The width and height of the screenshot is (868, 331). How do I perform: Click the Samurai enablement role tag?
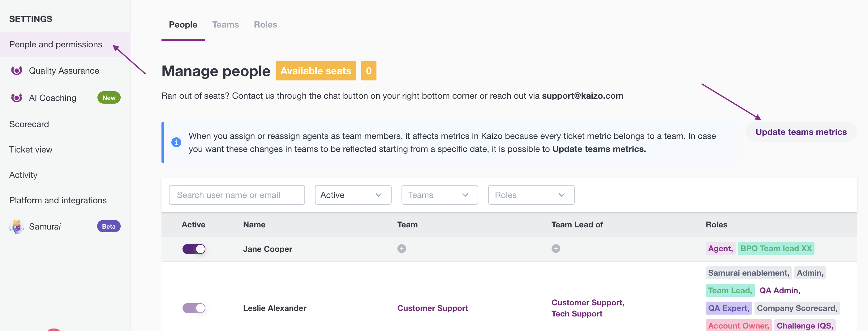point(749,273)
